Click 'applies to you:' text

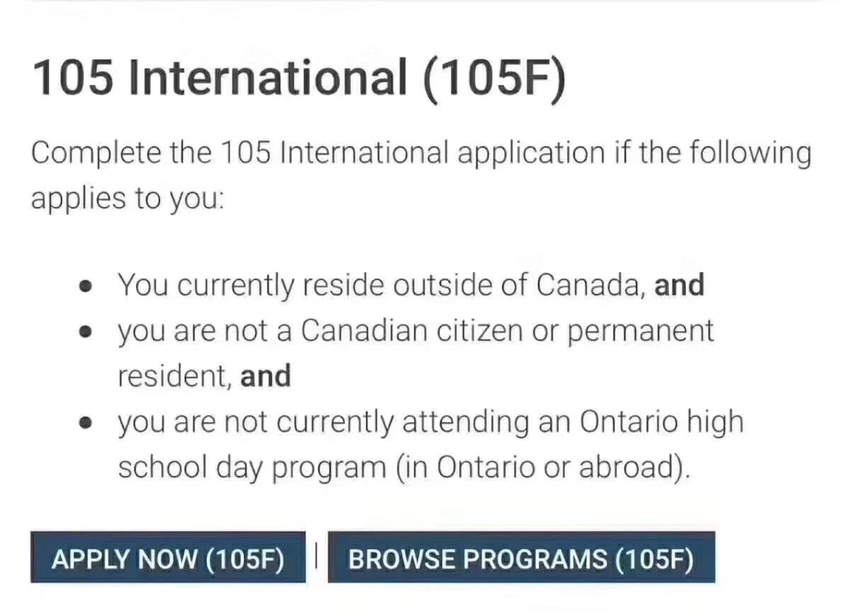pos(127,199)
